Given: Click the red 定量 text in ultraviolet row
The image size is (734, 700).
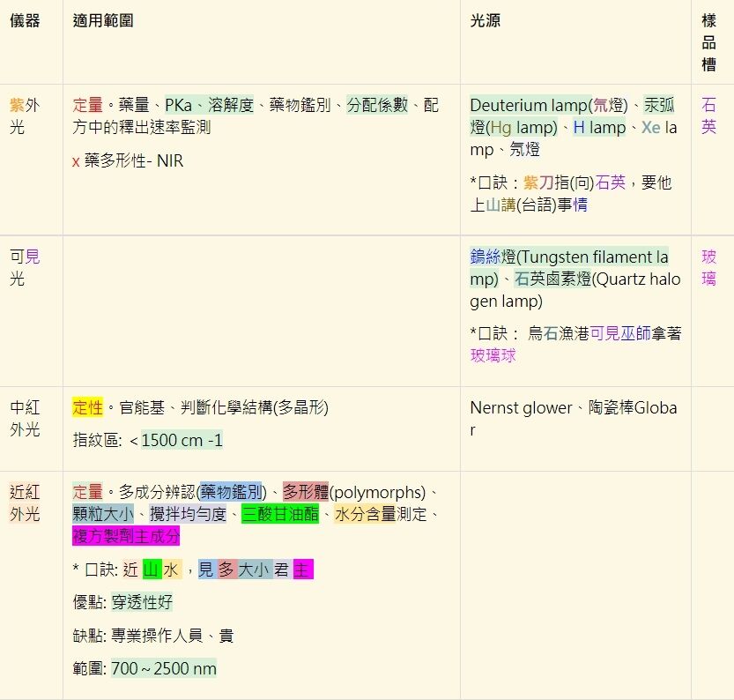Looking at the screenshot, I should [x=88, y=106].
